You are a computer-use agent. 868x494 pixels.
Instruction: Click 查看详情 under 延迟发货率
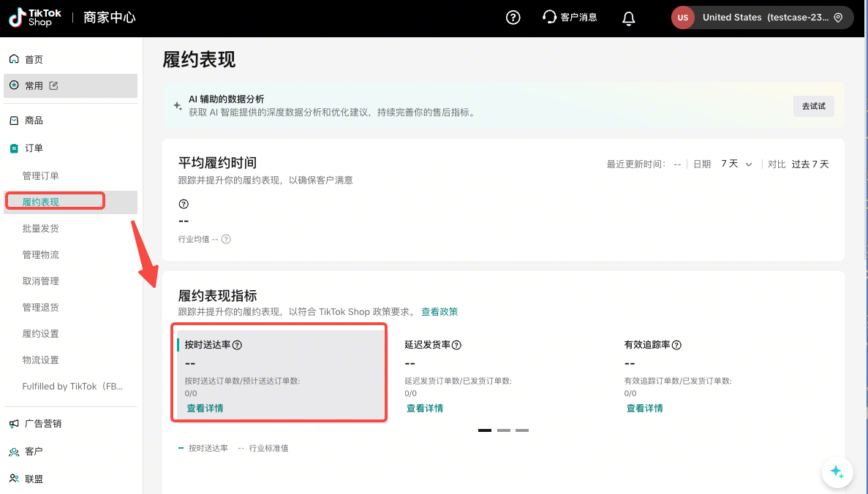click(x=425, y=408)
